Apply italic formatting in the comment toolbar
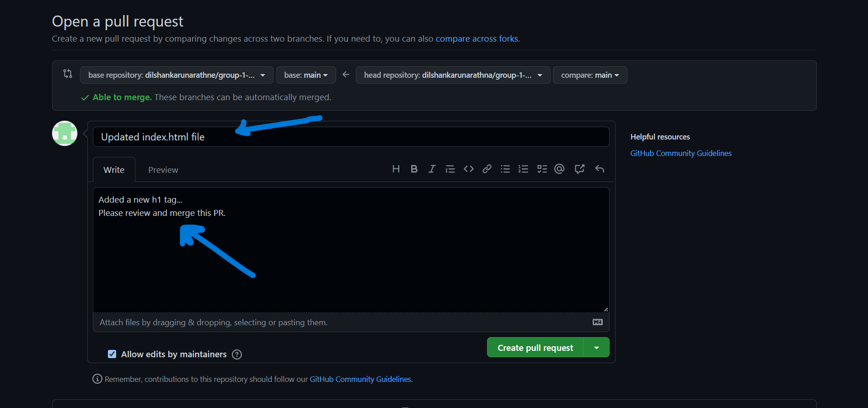Viewport: 868px width, 408px height. click(432, 169)
